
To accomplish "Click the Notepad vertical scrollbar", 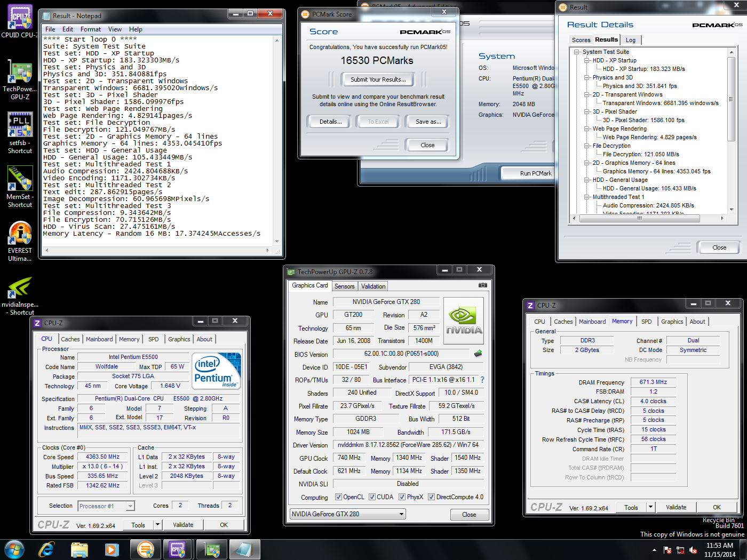I will 277,141.
